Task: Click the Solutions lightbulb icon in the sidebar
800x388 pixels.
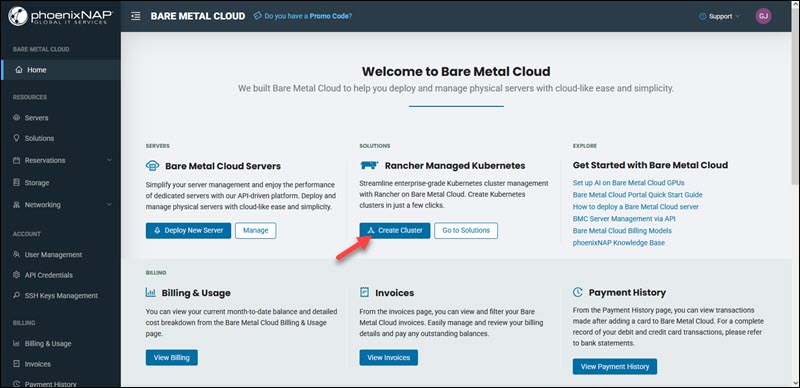Action: (16, 138)
